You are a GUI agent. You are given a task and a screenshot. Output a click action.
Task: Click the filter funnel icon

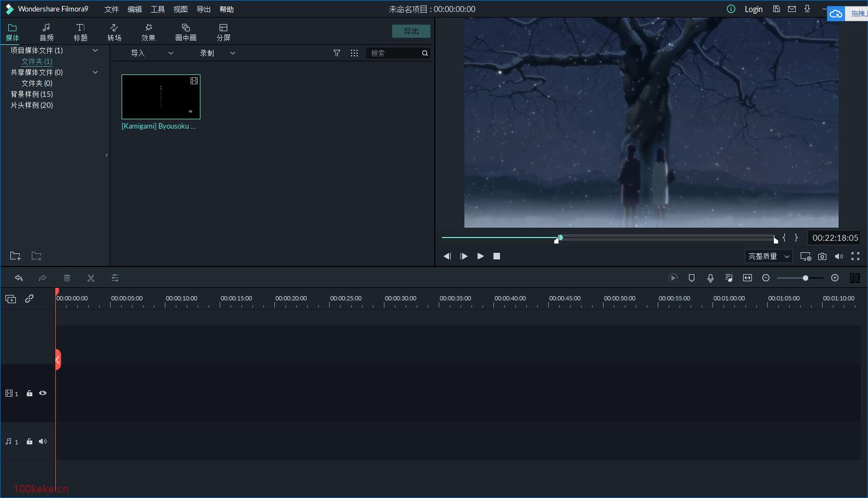pyautogui.click(x=337, y=53)
